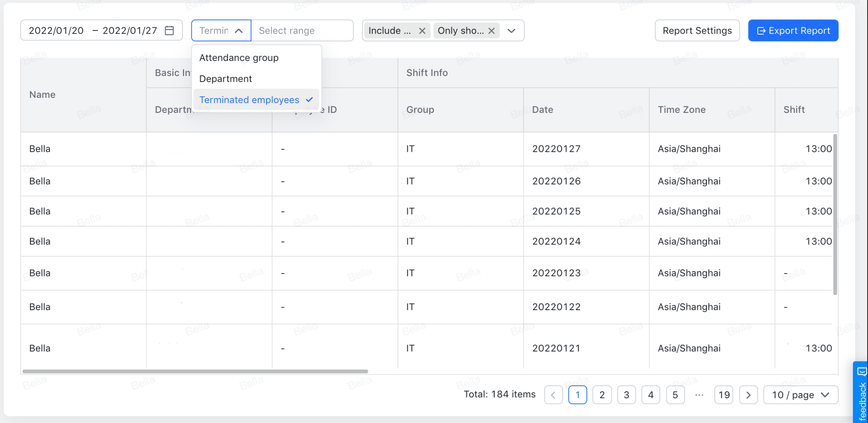Go to previous page arrow
The height and width of the screenshot is (423, 868).
pyautogui.click(x=553, y=395)
